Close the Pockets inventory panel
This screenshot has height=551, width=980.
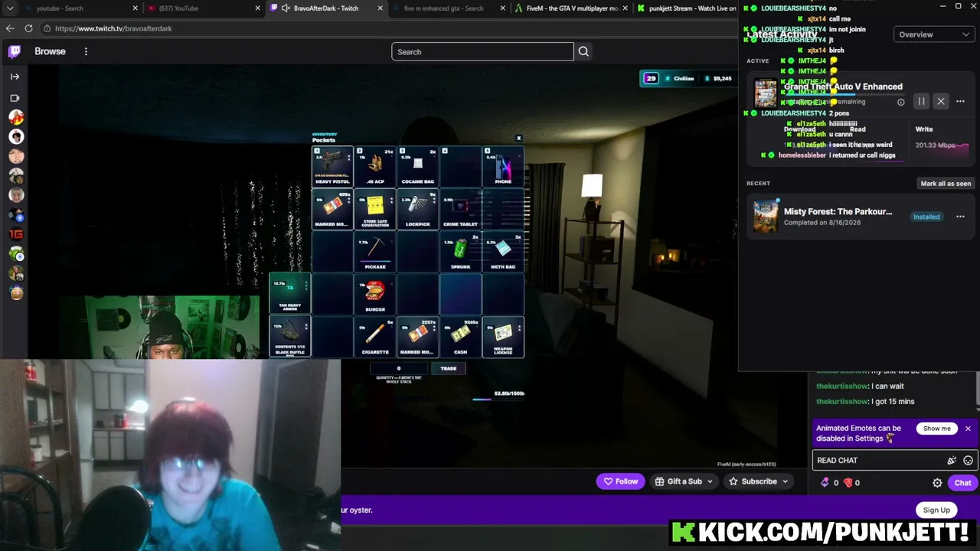(518, 139)
